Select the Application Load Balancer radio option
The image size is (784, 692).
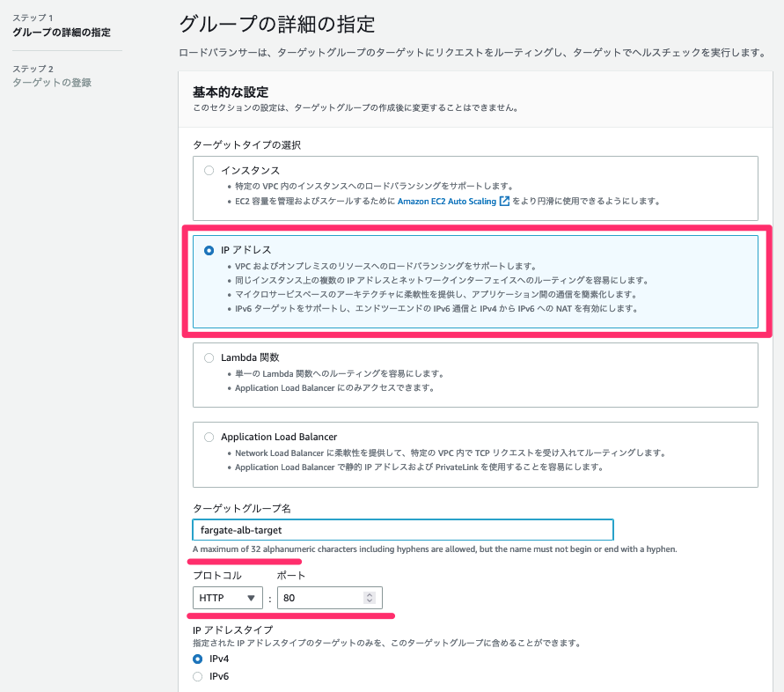[x=209, y=437]
